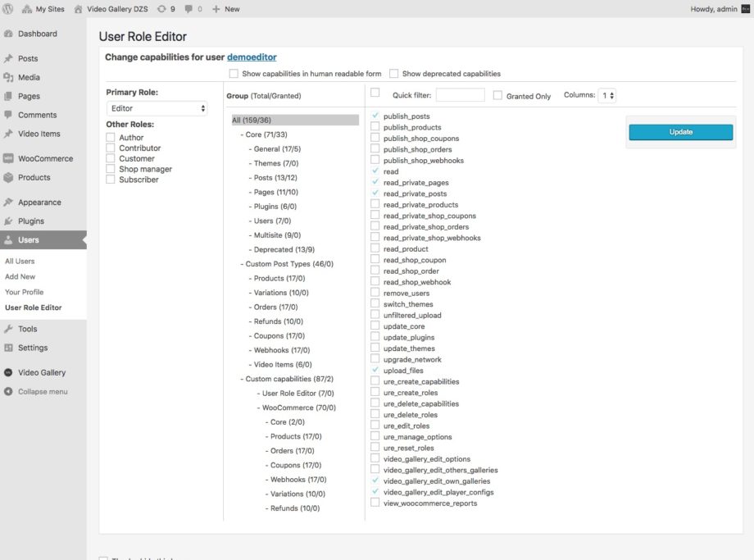Click the Tools wrench icon
The image size is (754, 560).
coord(8,329)
